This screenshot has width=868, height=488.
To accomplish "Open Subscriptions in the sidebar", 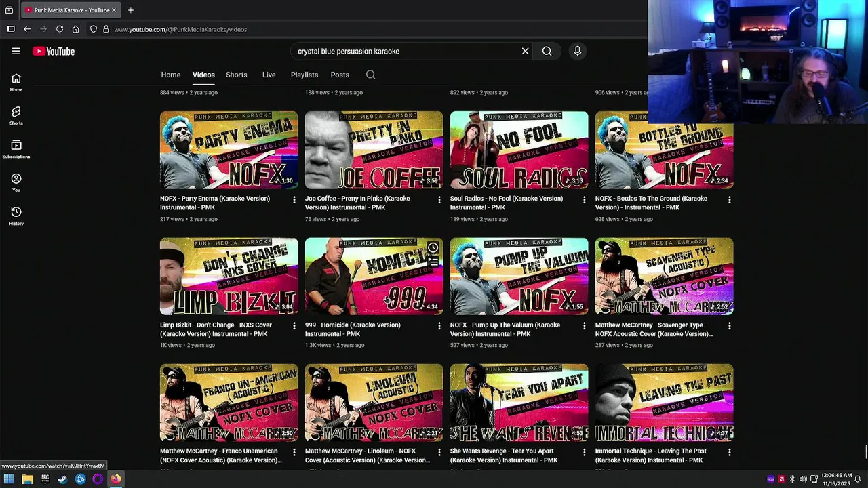I will click(16, 149).
